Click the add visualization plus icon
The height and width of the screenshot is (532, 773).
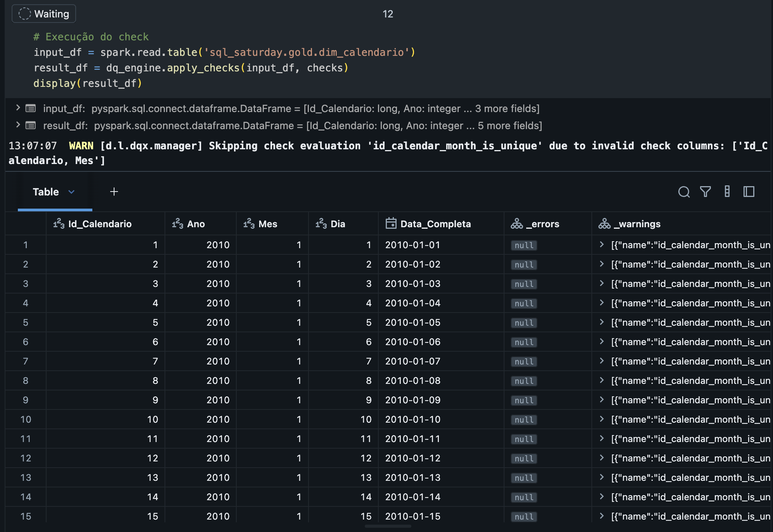tap(114, 192)
